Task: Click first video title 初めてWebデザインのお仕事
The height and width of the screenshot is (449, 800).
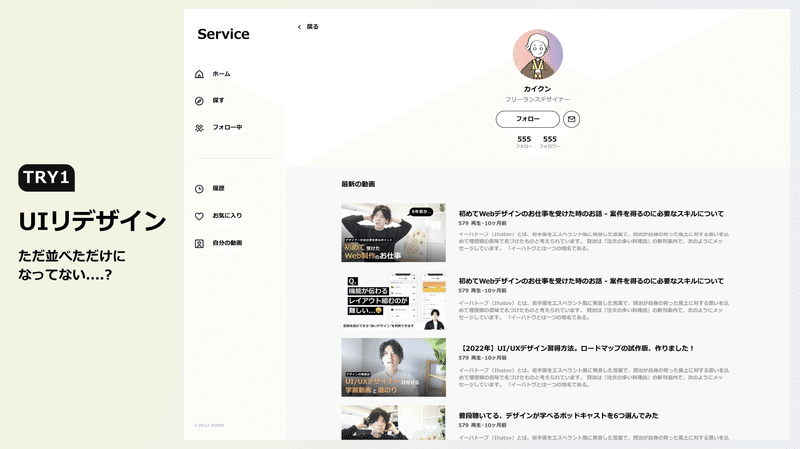Action: coord(591,214)
